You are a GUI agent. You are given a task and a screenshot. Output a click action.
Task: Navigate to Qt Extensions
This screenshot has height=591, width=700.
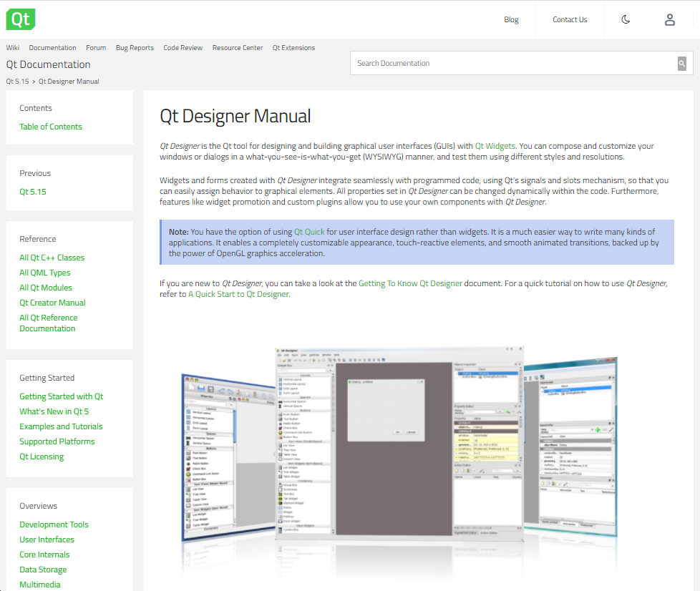point(293,48)
